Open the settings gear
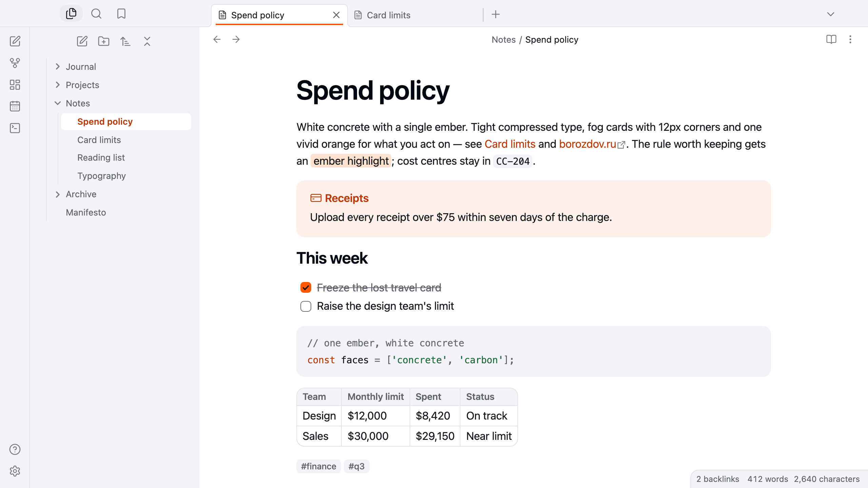This screenshot has width=868, height=488. click(15, 471)
